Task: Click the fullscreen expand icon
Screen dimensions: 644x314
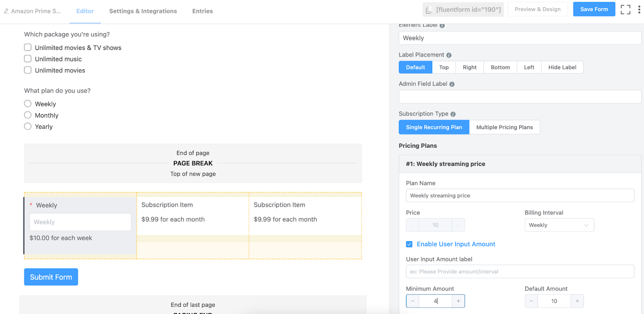Action: pos(625,10)
